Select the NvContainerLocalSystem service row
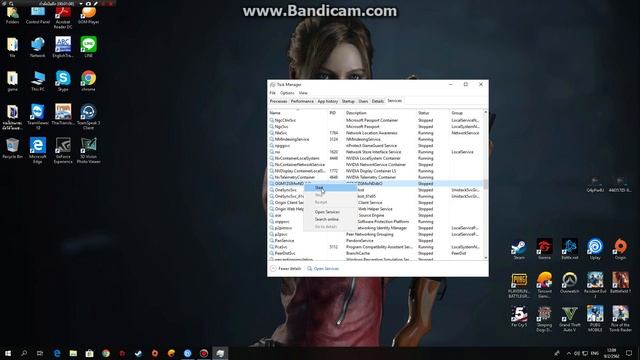The image size is (640, 360). tap(376, 158)
